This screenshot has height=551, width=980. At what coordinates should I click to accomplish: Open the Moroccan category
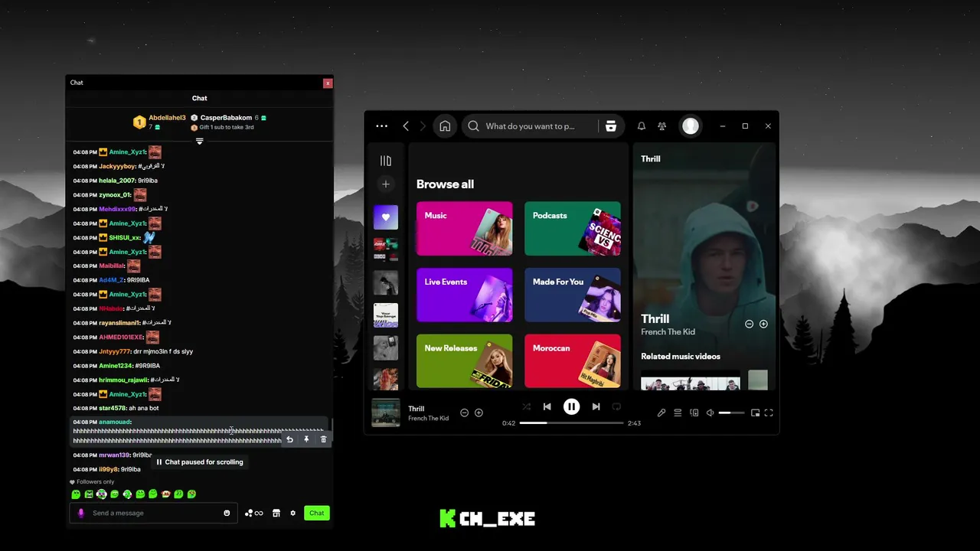(572, 361)
